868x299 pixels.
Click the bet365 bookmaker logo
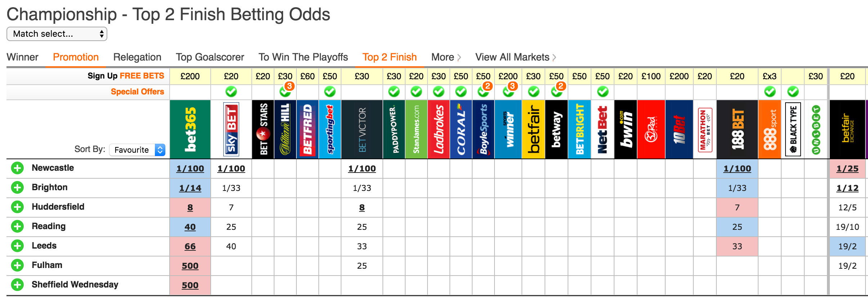190,129
